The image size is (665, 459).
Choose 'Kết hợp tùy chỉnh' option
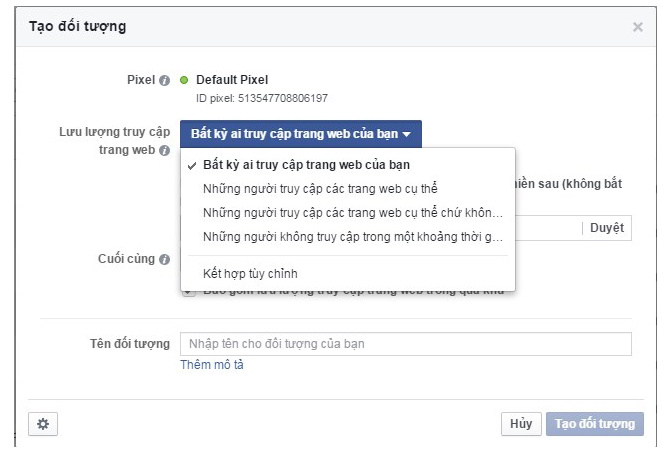(250, 273)
